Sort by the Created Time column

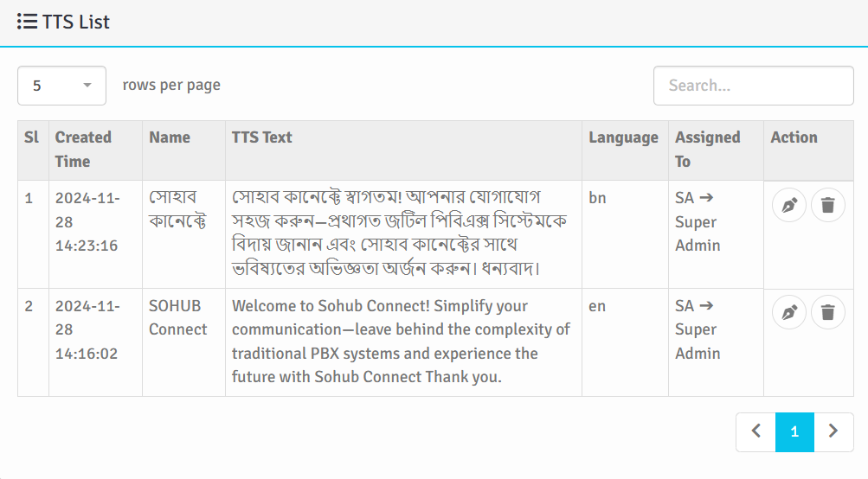[x=83, y=149]
